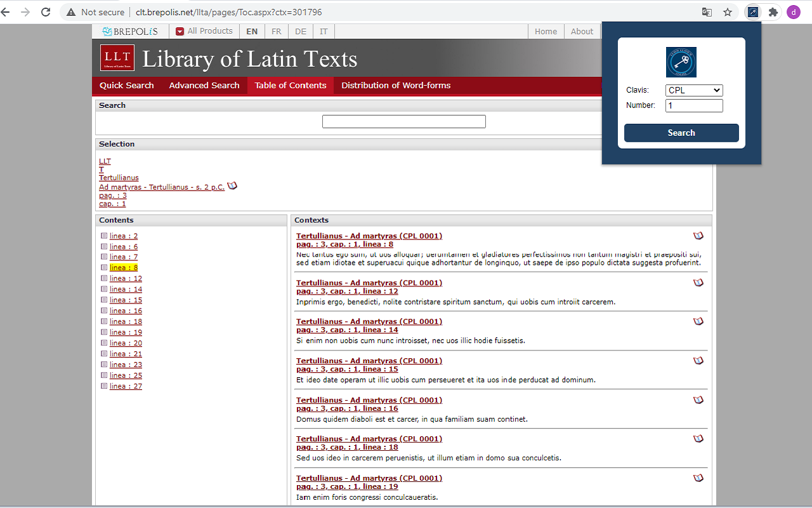812x508 pixels.
Task: Open book icon for linea 8 context
Action: coord(698,236)
